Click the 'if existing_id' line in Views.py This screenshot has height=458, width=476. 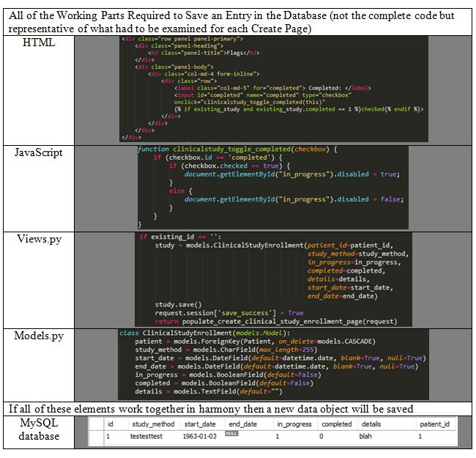point(180,237)
